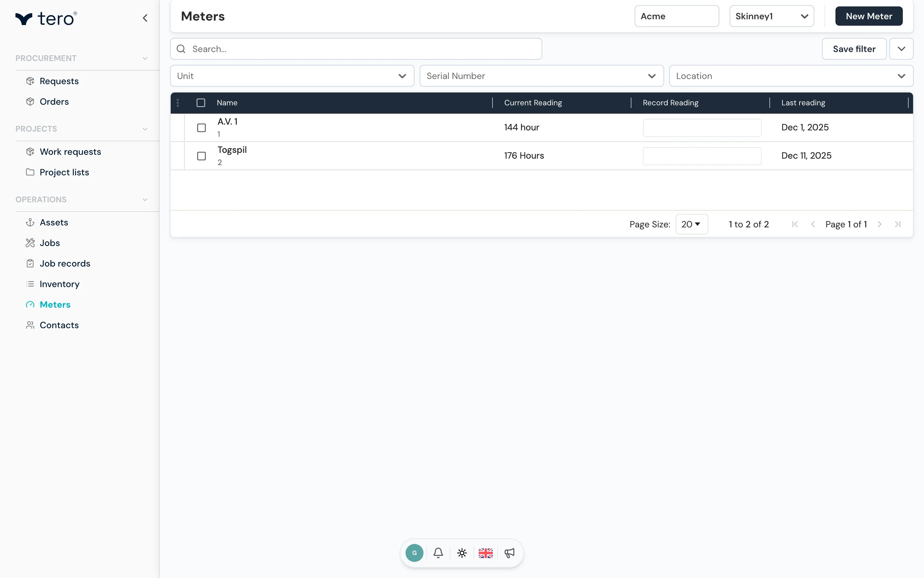
Task: Change the page size dropdown
Action: [x=691, y=224]
